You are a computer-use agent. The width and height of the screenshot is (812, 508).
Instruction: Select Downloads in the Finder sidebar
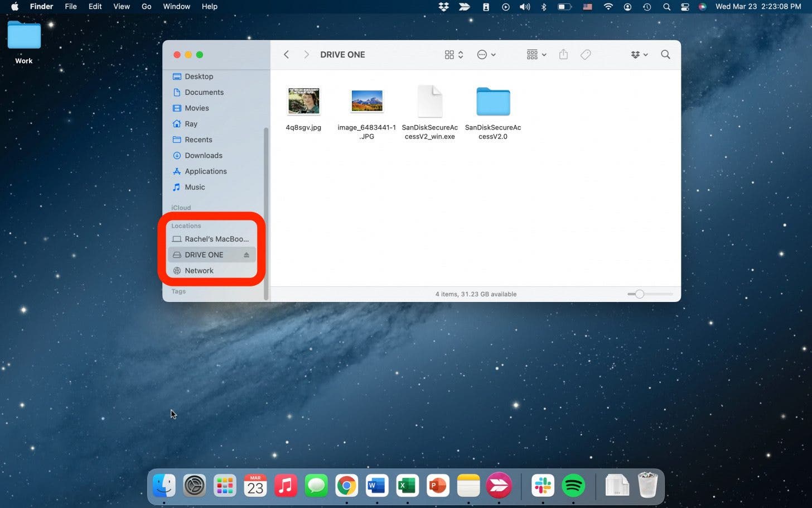tap(203, 156)
